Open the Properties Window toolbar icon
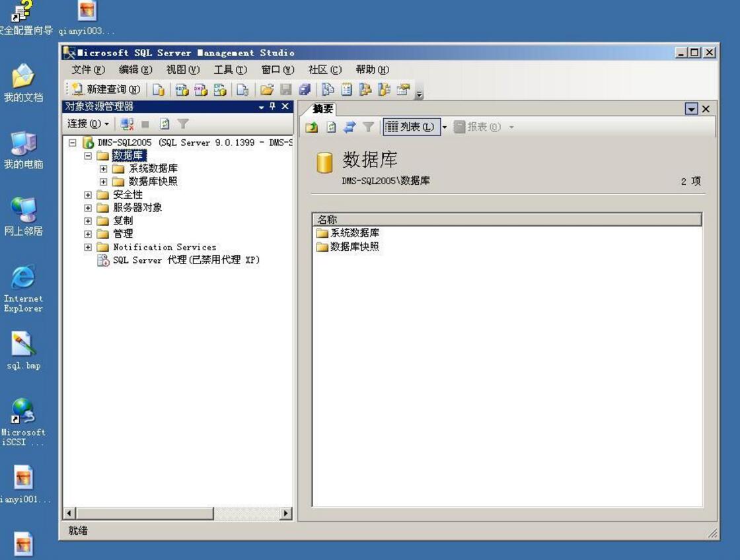Viewport: 740px width, 560px height. (403, 90)
